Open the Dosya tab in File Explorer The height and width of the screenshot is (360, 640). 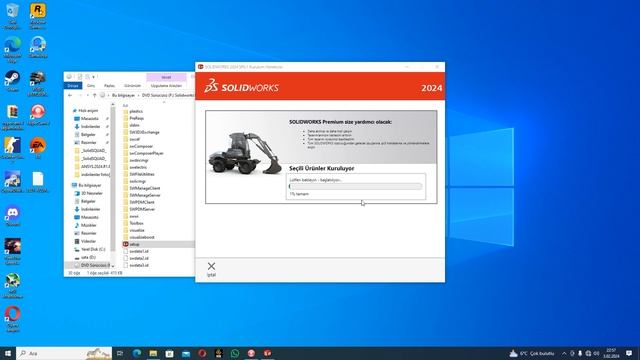73,86
